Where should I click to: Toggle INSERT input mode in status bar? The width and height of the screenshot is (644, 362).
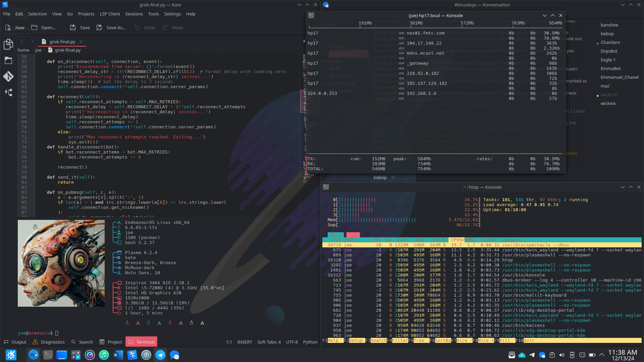pyautogui.click(x=245, y=342)
